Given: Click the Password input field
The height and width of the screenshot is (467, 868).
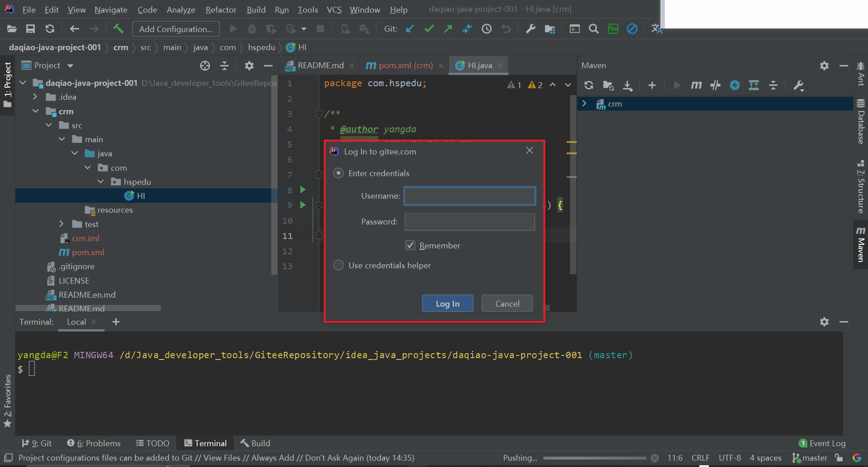Looking at the screenshot, I should [469, 222].
